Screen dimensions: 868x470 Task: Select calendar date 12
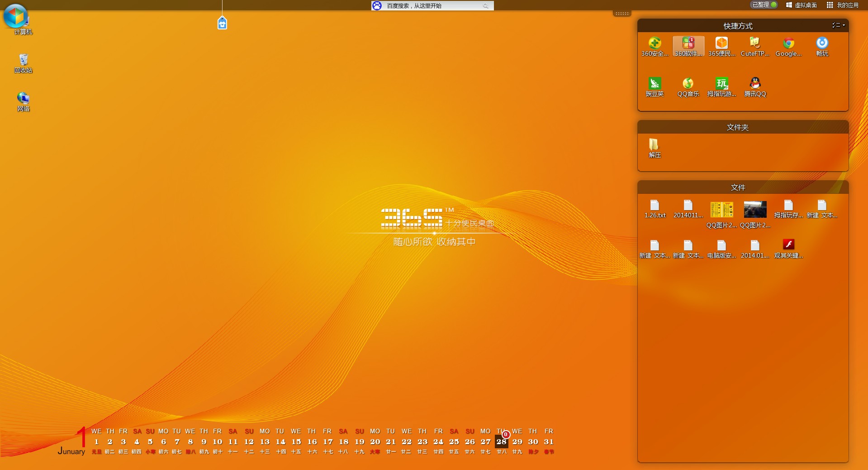[x=249, y=441]
